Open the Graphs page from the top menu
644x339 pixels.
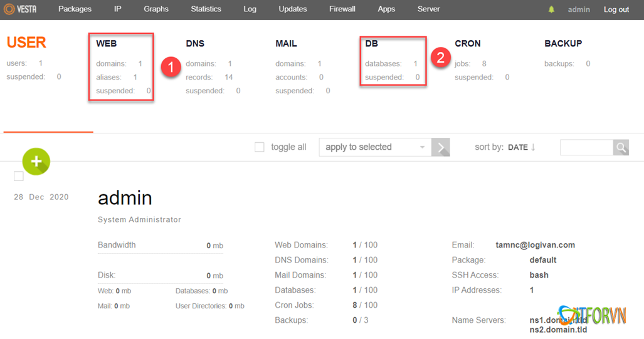click(156, 9)
